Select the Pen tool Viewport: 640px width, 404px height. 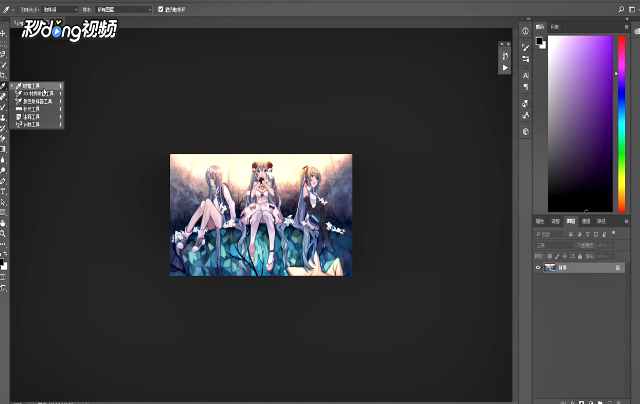coord(3,181)
